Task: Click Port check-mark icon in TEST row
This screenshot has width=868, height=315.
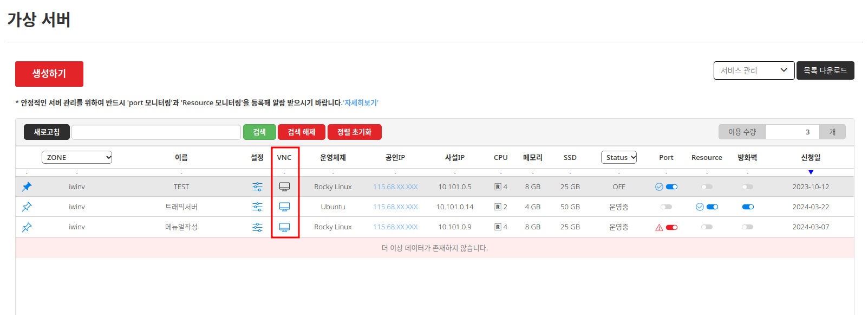Action: click(x=659, y=187)
